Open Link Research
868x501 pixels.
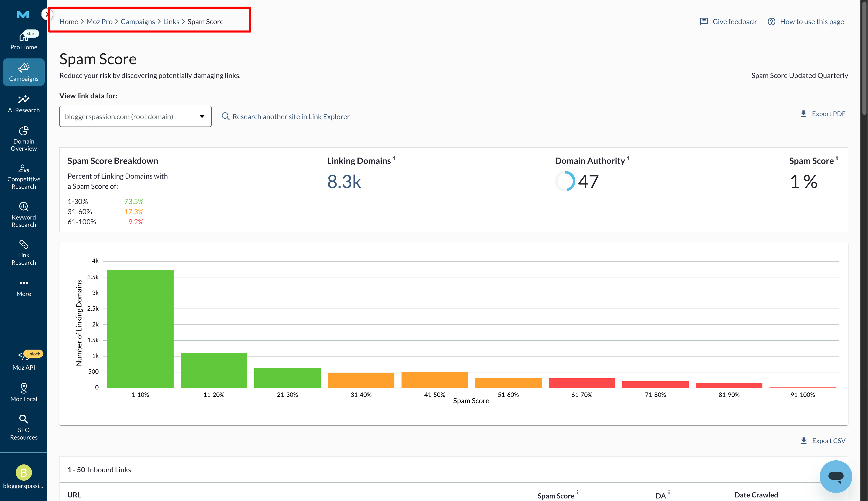tap(23, 253)
